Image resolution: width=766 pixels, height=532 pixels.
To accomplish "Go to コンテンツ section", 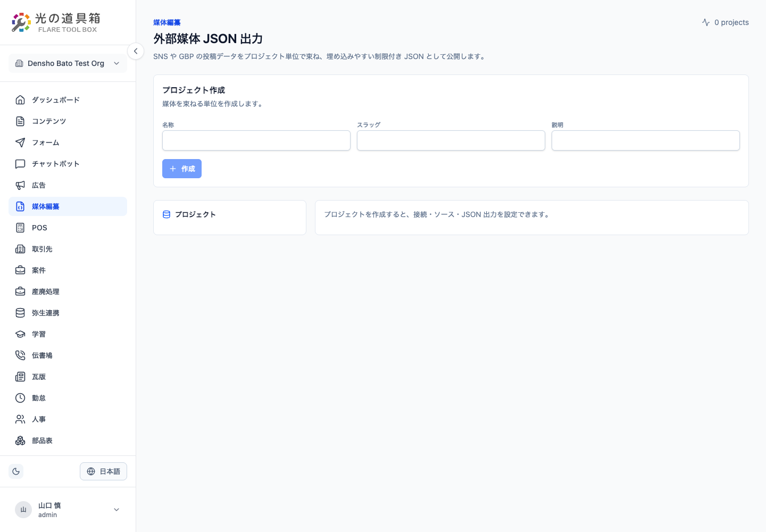I will point(68,121).
